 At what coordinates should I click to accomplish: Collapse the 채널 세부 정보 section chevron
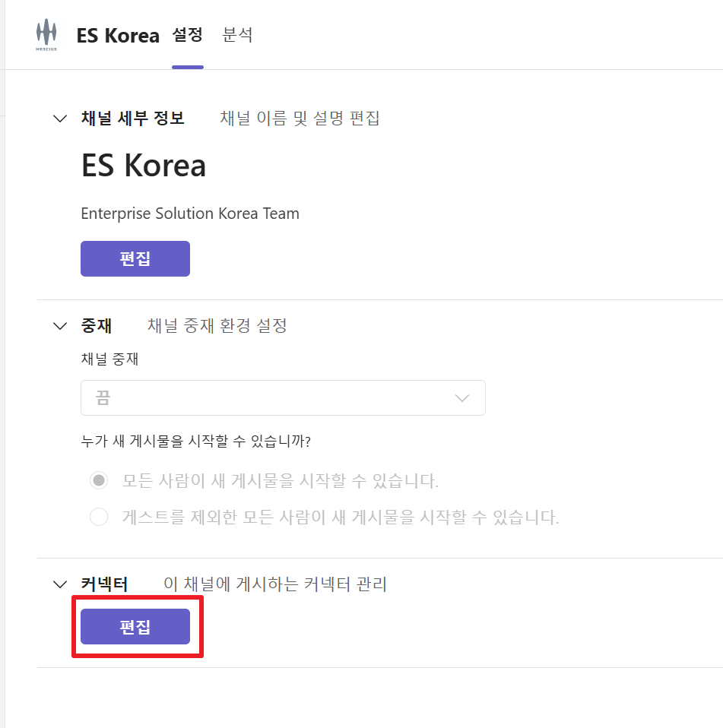(x=60, y=119)
